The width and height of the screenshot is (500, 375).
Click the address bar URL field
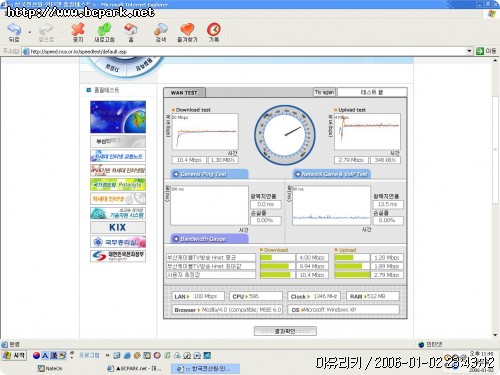tap(245, 51)
